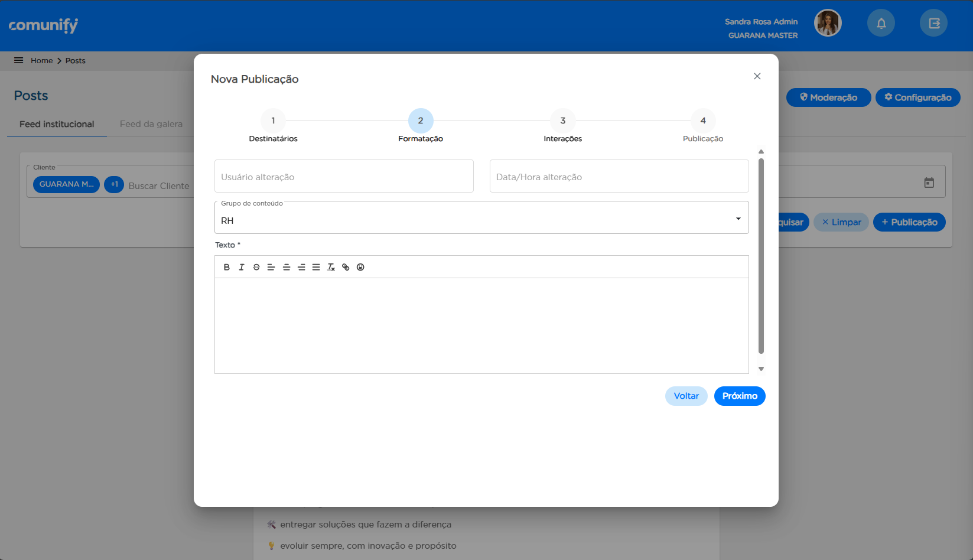Click the Voltar button
Viewport: 973px width, 560px height.
point(686,396)
